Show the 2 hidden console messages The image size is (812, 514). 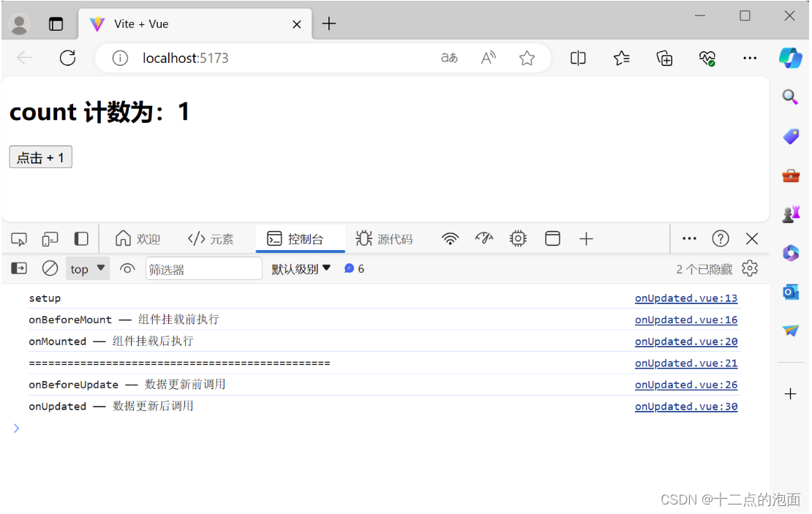(706, 268)
